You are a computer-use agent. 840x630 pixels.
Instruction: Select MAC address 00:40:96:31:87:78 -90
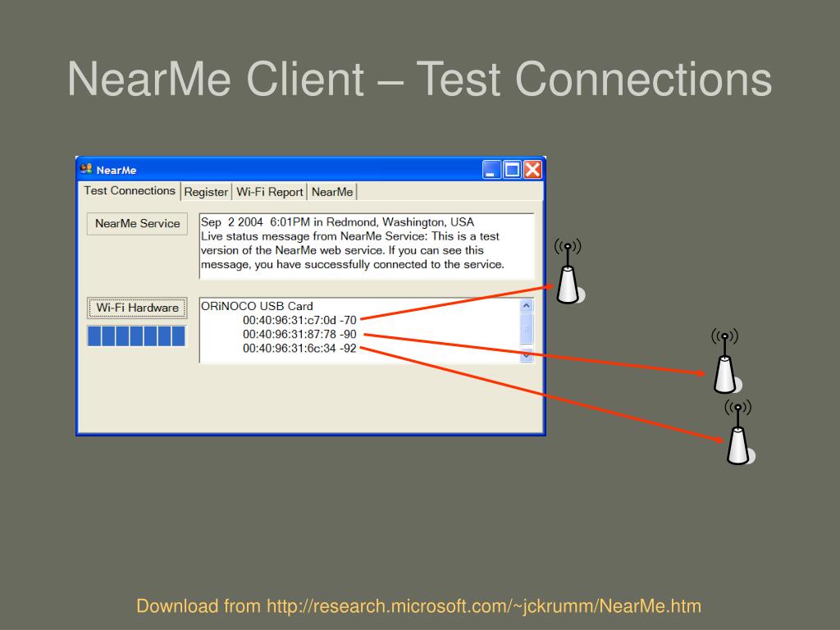click(299, 335)
